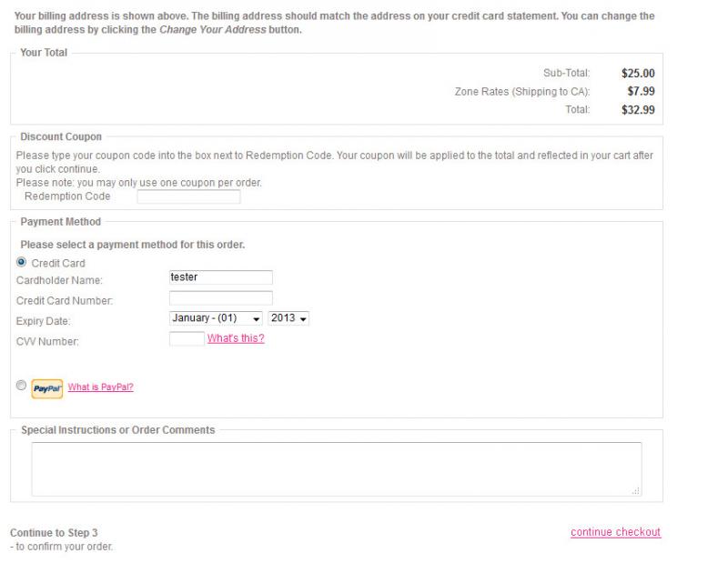The height and width of the screenshot is (573, 728).
Task: Open the "What's this?" CVV link
Action: (x=236, y=338)
